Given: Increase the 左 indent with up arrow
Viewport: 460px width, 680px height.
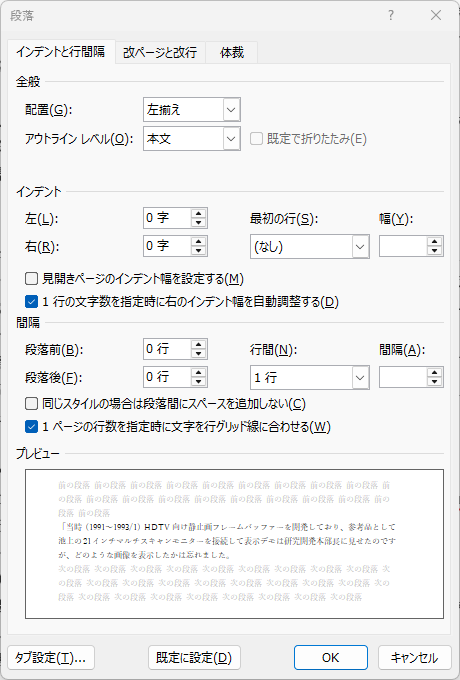Looking at the screenshot, I should coord(199,213).
